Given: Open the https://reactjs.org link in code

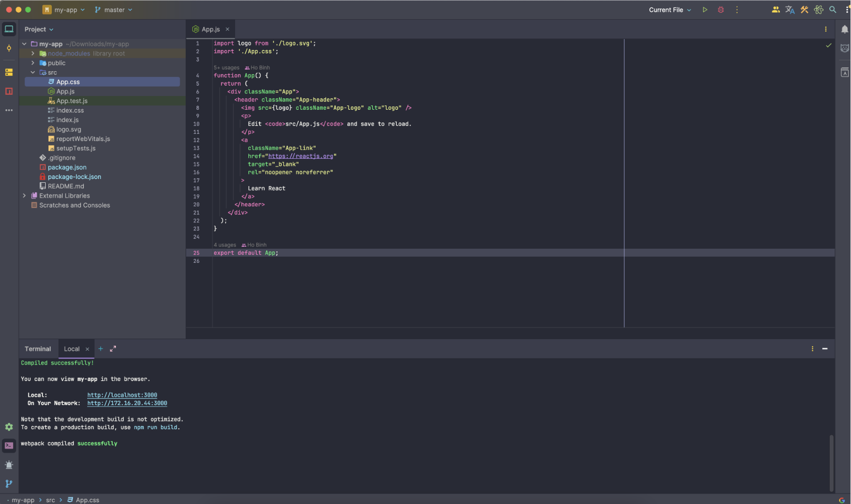Looking at the screenshot, I should (x=301, y=156).
